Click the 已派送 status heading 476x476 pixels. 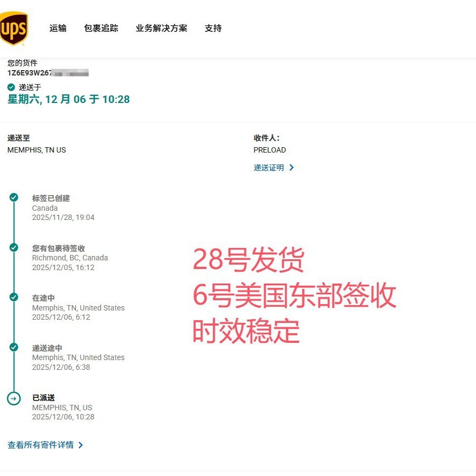[x=44, y=398]
